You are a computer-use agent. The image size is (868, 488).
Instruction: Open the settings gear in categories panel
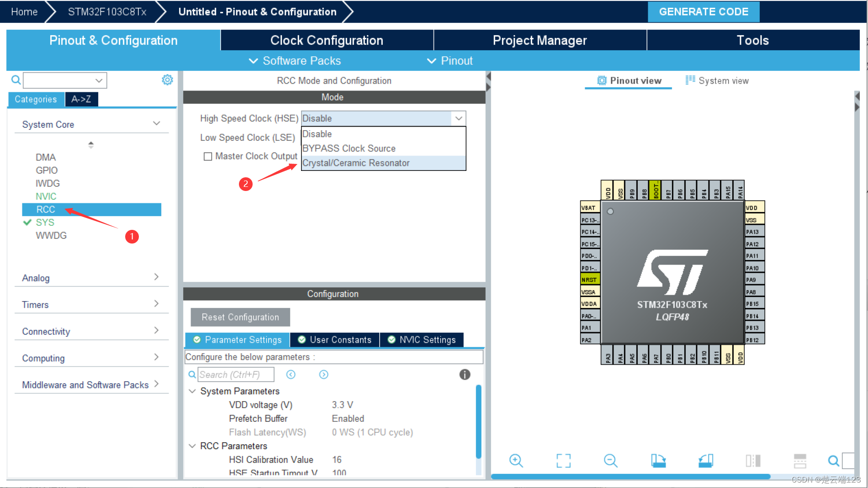(167, 80)
